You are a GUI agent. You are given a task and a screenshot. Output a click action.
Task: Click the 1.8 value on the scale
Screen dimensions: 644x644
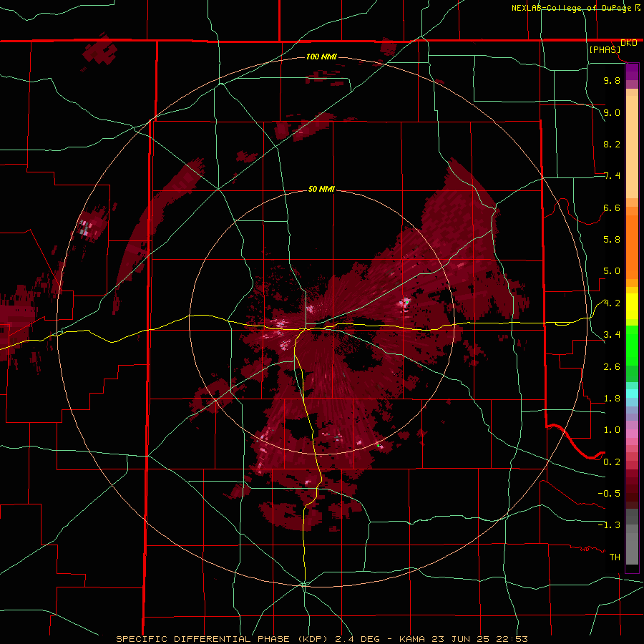612,399
